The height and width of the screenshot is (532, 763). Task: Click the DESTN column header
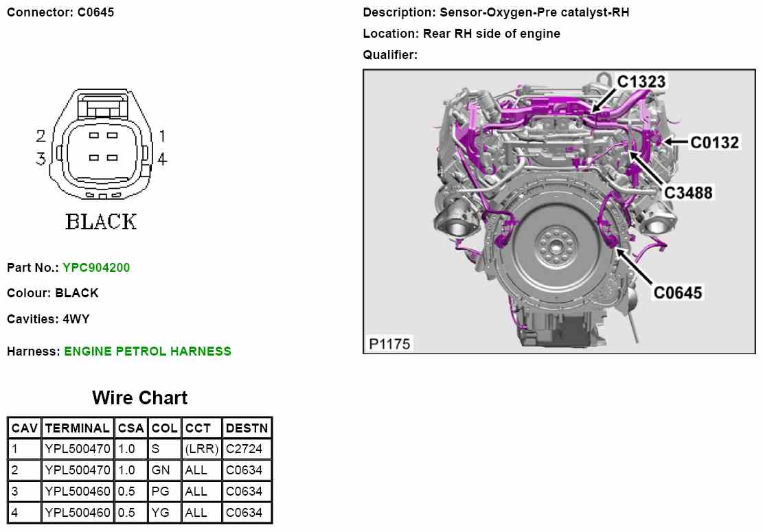click(247, 428)
